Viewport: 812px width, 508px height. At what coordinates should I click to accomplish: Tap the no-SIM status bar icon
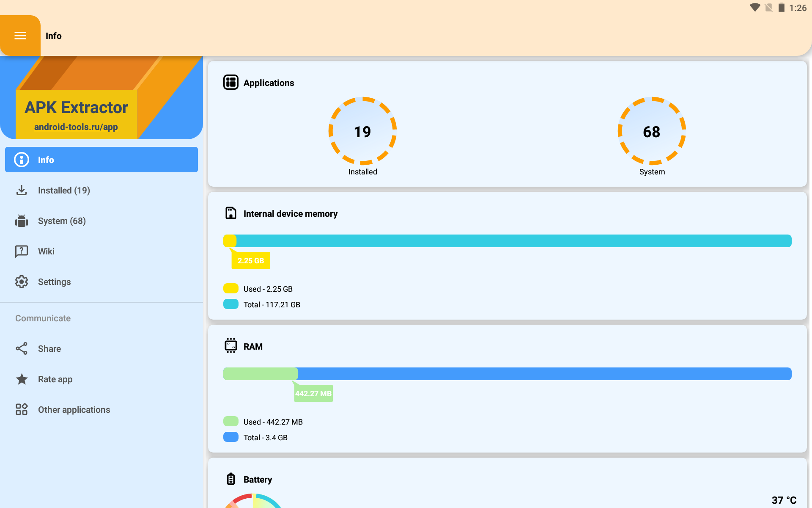[769, 8]
